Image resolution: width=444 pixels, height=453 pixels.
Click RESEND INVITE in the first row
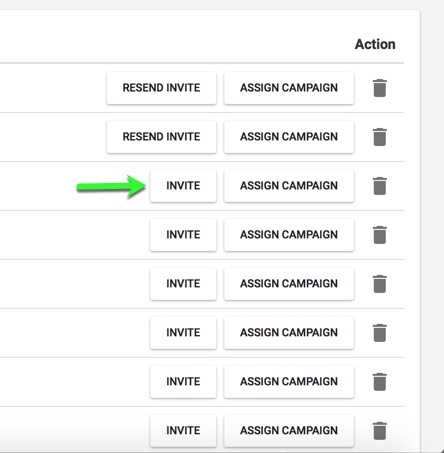(161, 88)
